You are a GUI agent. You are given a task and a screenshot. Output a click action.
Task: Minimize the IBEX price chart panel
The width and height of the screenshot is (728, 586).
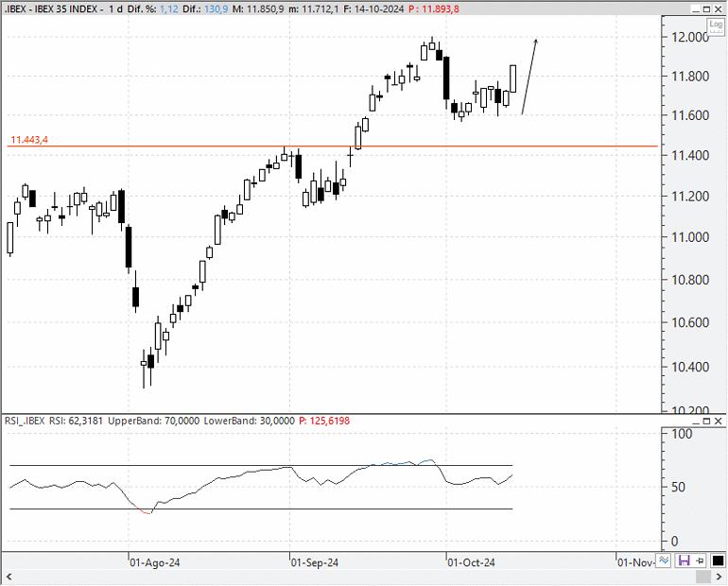(x=696, y=9)
